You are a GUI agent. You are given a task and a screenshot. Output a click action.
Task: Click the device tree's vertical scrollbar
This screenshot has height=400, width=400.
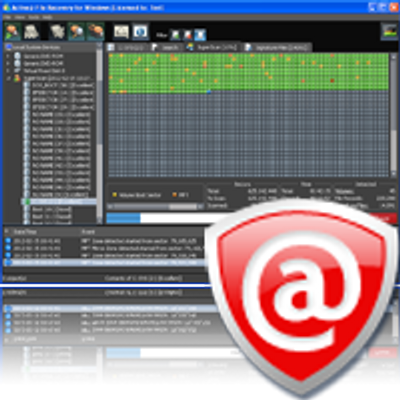point(99,133)
